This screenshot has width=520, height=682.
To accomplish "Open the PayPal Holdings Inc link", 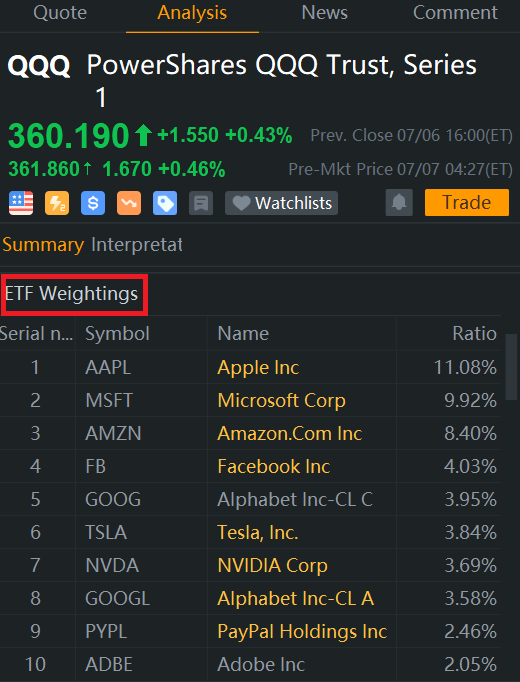I will click(x=302, y=632).
